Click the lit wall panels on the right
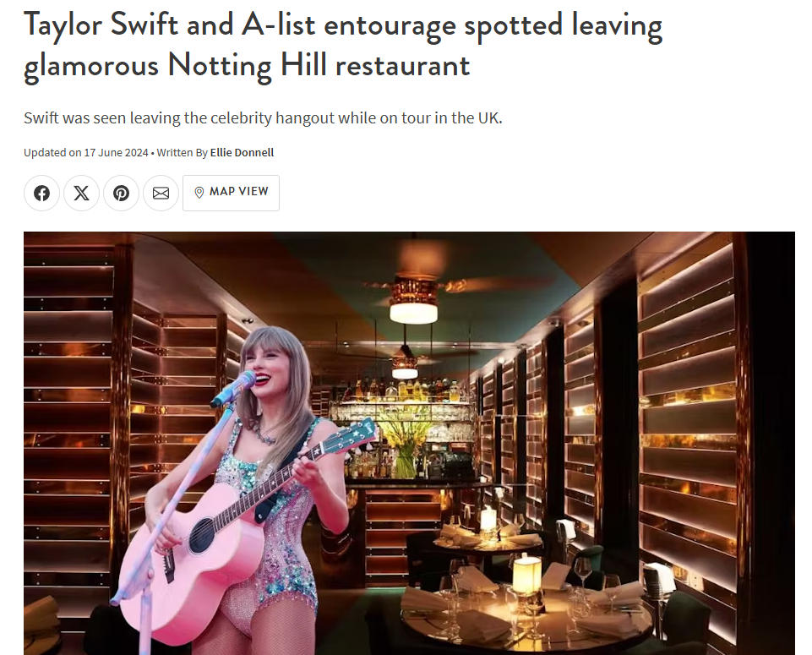Screen dimensions: 812x655 point(688,414)
